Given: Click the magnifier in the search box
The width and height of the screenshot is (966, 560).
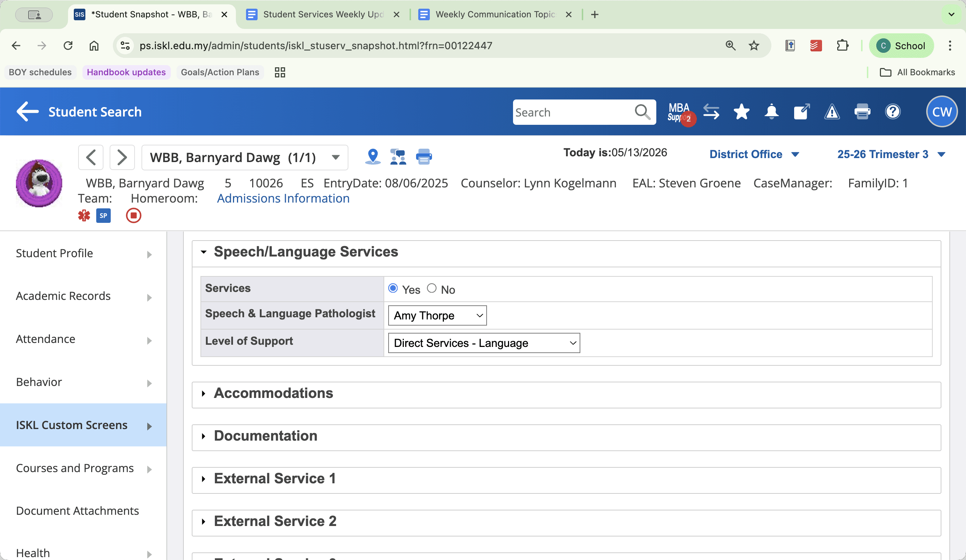Looking at the screenshot, I should [643, 112].
